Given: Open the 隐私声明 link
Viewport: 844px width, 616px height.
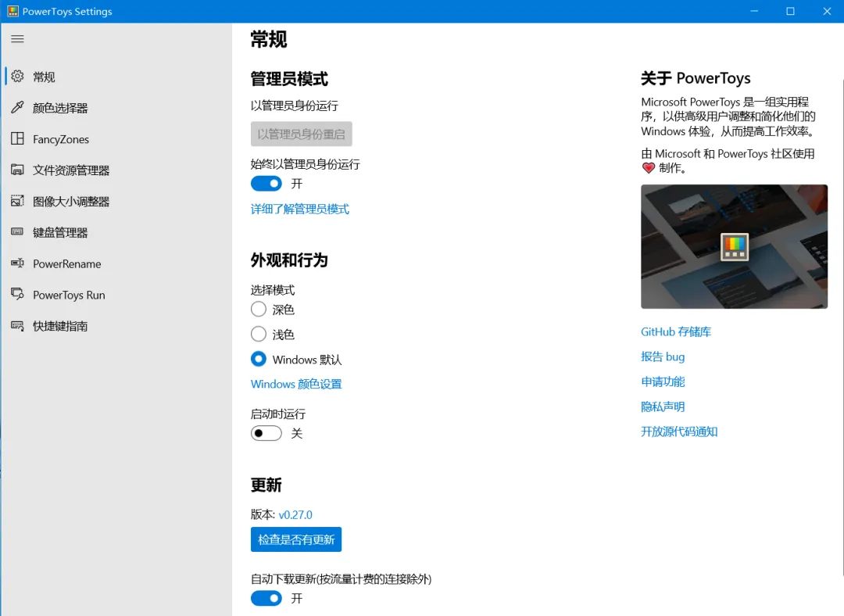Looking at the screenshot, I should (x=663, y=406).
